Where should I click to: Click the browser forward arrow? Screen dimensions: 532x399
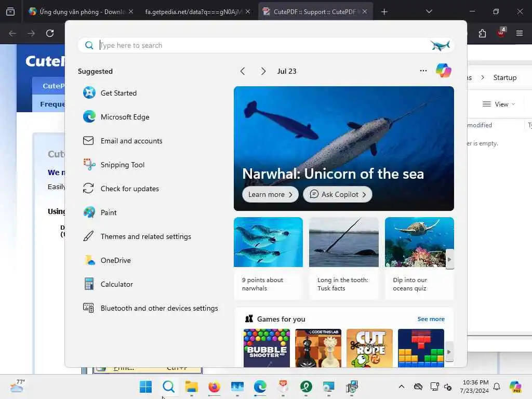pos(31,33)
